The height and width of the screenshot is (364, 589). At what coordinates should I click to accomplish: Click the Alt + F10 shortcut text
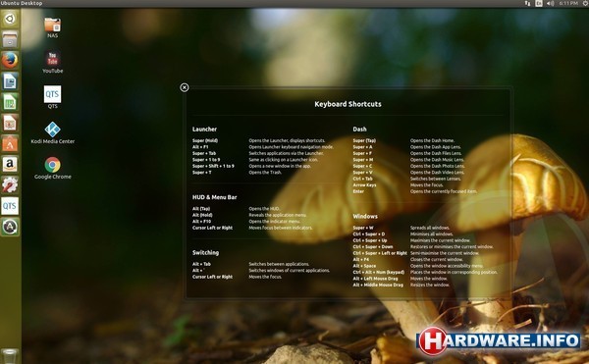(201, 222)
